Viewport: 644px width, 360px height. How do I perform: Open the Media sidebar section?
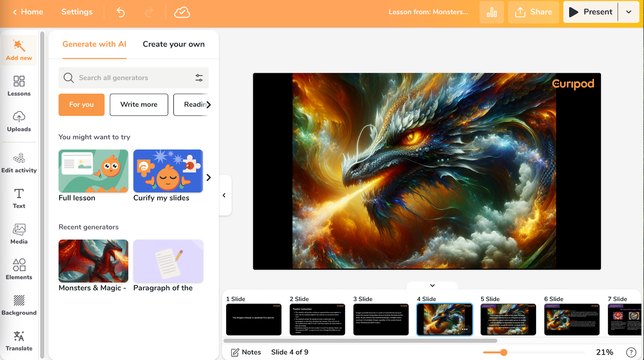click(19, 234)
